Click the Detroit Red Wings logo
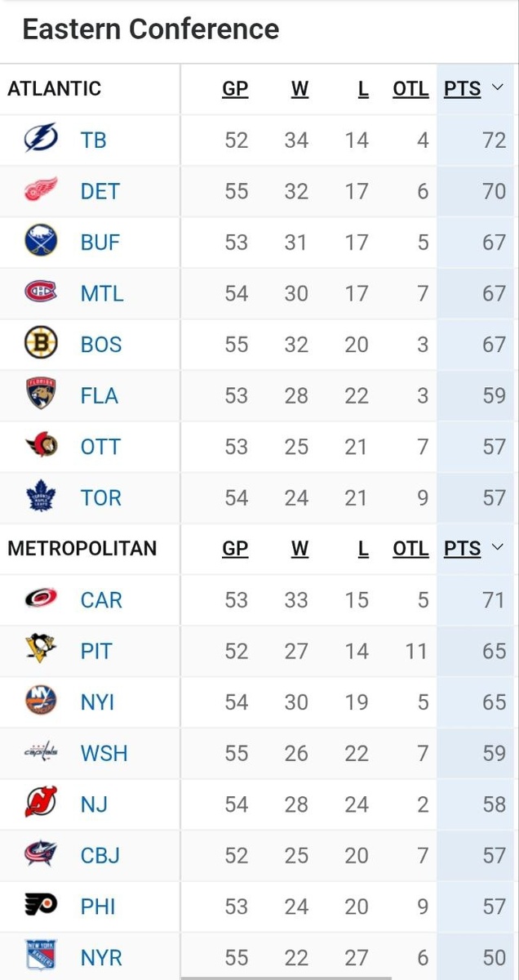The height and width of the screenshot is (980, 519). (x=41, y=190)
